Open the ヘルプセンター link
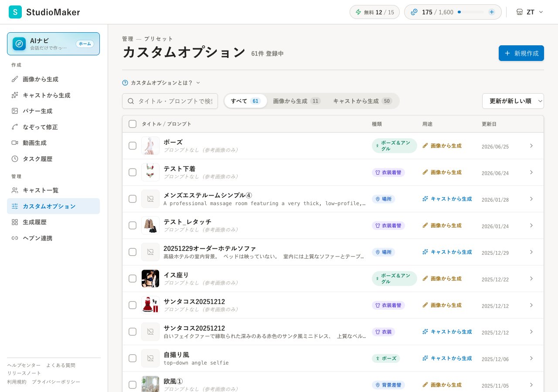Screen dimensions: 558x392 pyautogui.click(x=24, y=365)
